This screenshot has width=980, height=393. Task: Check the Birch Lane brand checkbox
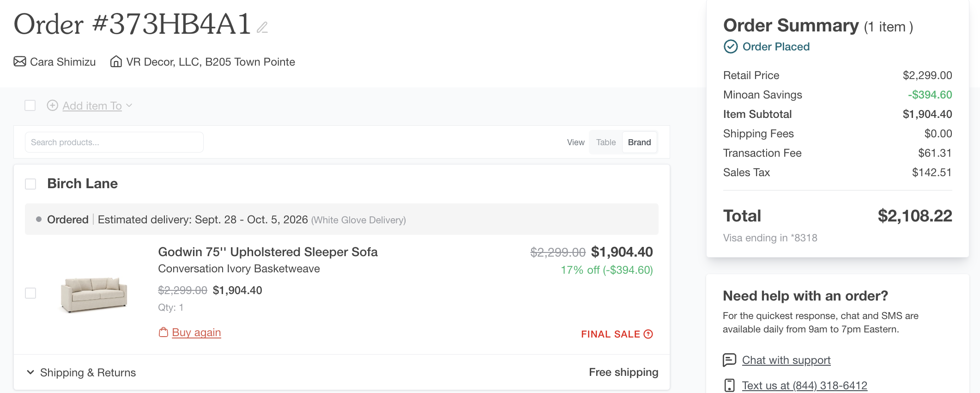30,184
